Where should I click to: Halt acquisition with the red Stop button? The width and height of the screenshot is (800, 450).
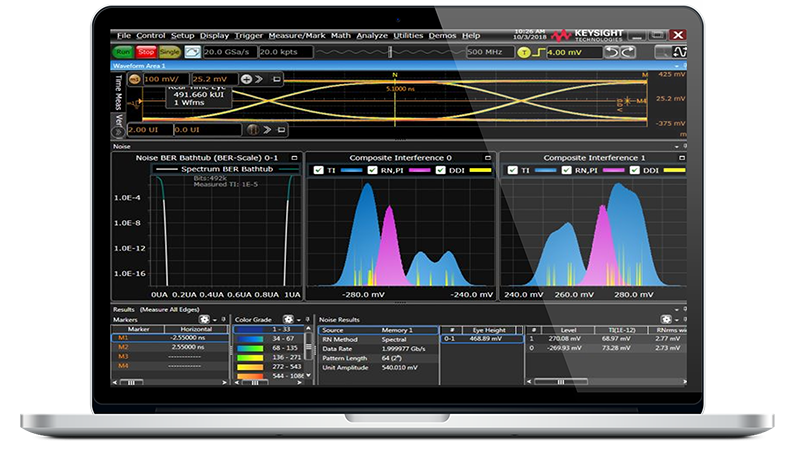coord(145,52)
